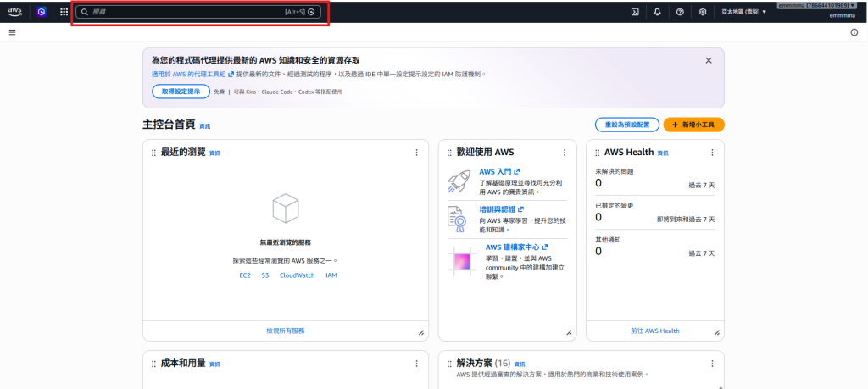The width and height of the screenshot is (868, 389).
Task: Click 資訊 link next to 主控台首頁
Action: (x=205, y=126)
